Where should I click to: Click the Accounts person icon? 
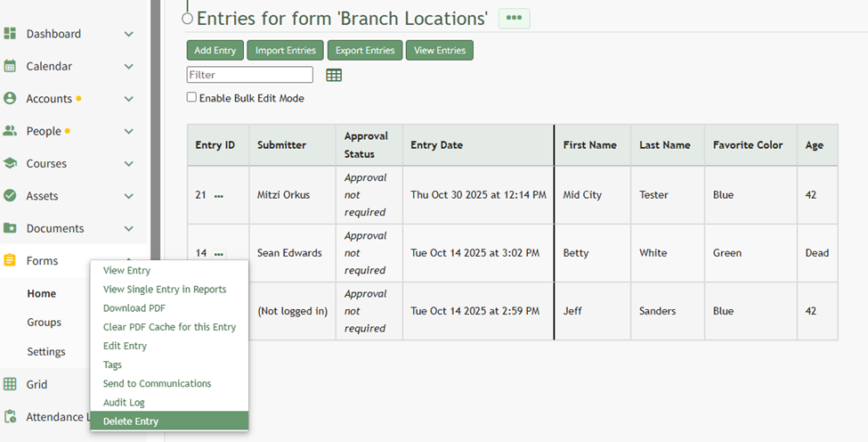click(10, 99)
